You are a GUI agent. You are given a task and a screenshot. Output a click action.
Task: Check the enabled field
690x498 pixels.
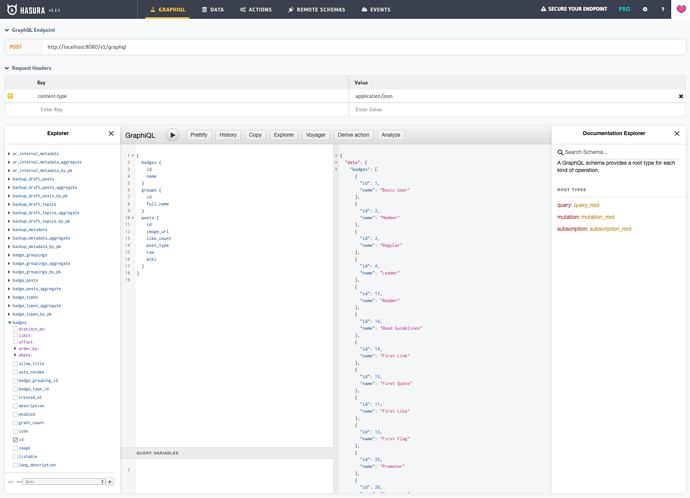point(15,414)
